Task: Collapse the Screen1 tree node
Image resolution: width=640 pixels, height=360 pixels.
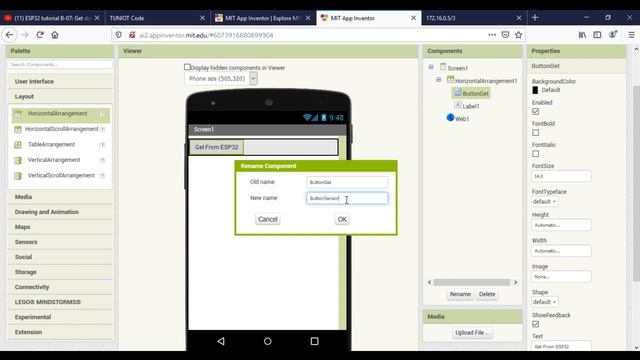Action: (x=431, y=67)
